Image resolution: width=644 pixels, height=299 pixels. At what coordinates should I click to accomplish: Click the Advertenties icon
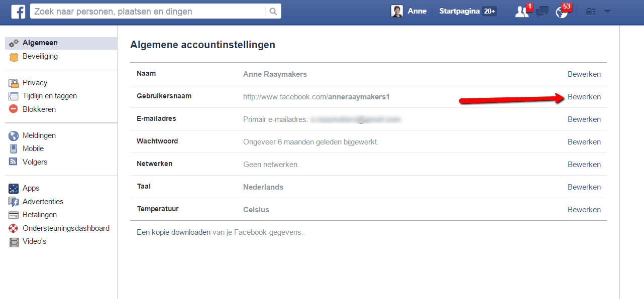tap(14, 202)
